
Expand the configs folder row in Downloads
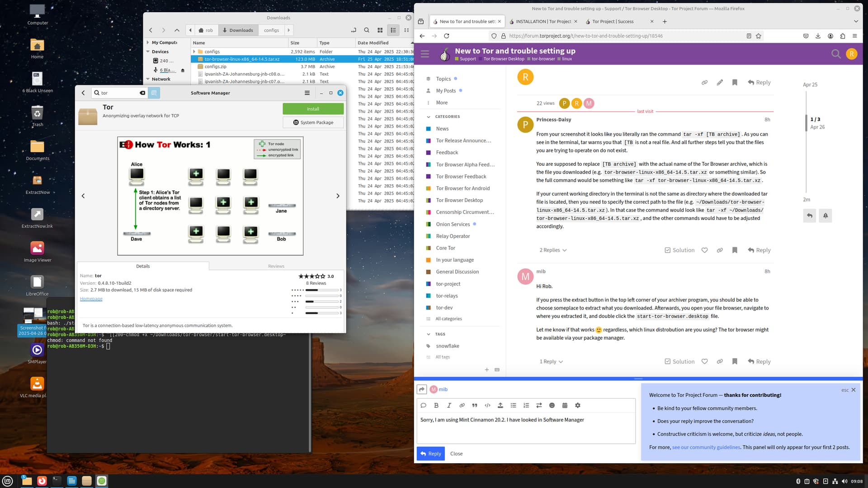pyautogui.click(x=194, y=52)
